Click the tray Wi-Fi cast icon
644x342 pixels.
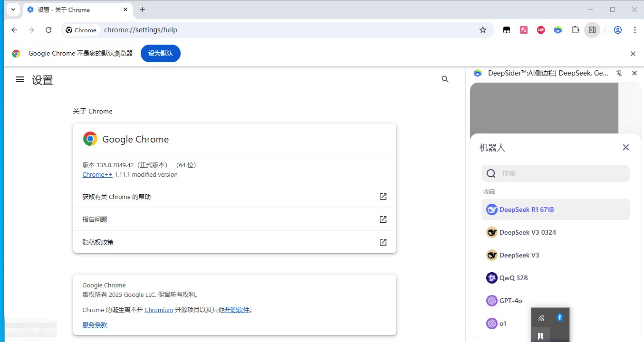coord(541,318)
